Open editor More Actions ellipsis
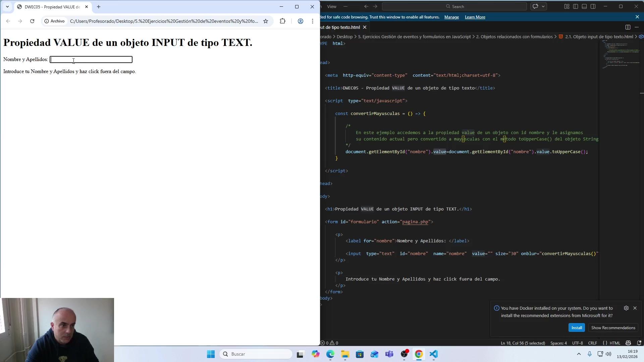 pos(637,27)
